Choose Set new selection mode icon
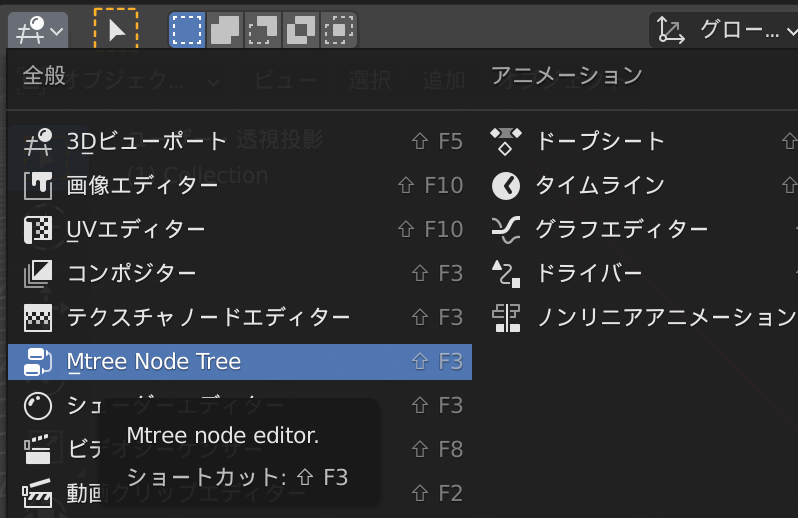The image size is (798, 518). coord(187,30)
